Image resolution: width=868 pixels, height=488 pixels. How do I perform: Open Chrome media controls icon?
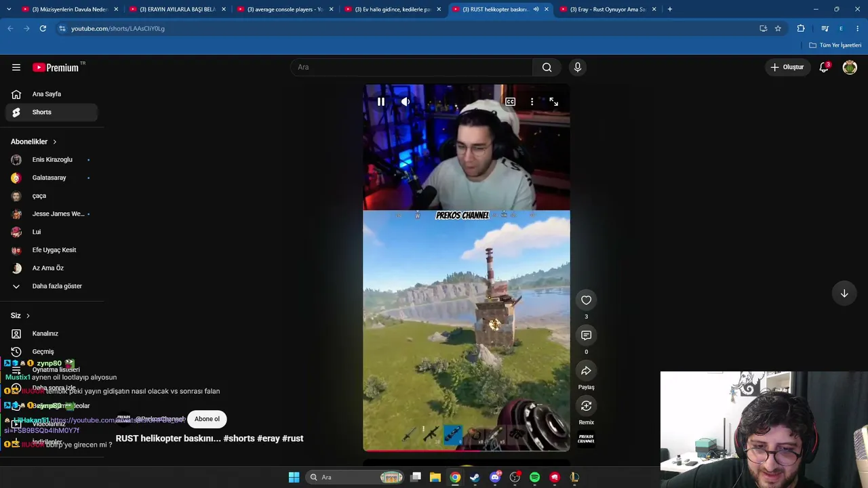point(825,28)
